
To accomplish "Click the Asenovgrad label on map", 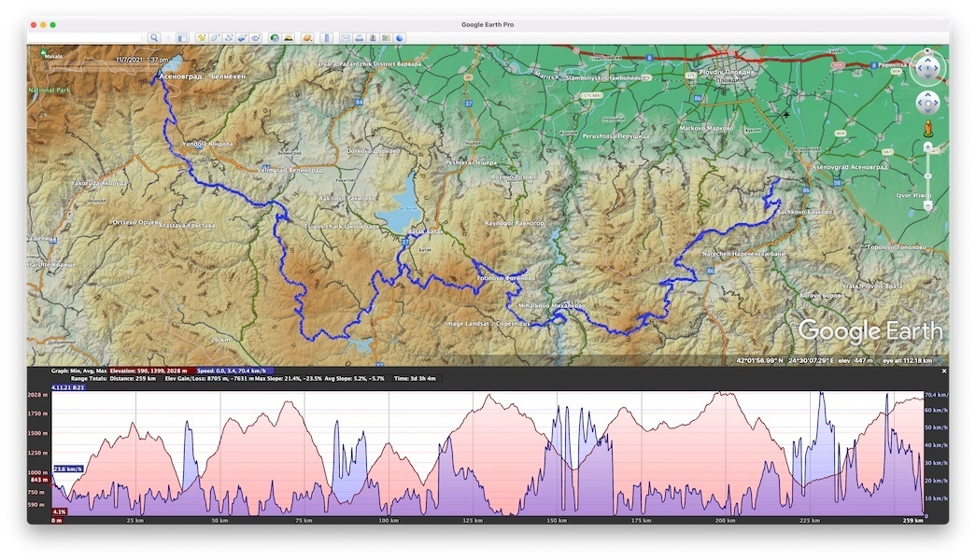I will (x=849, y=167).
